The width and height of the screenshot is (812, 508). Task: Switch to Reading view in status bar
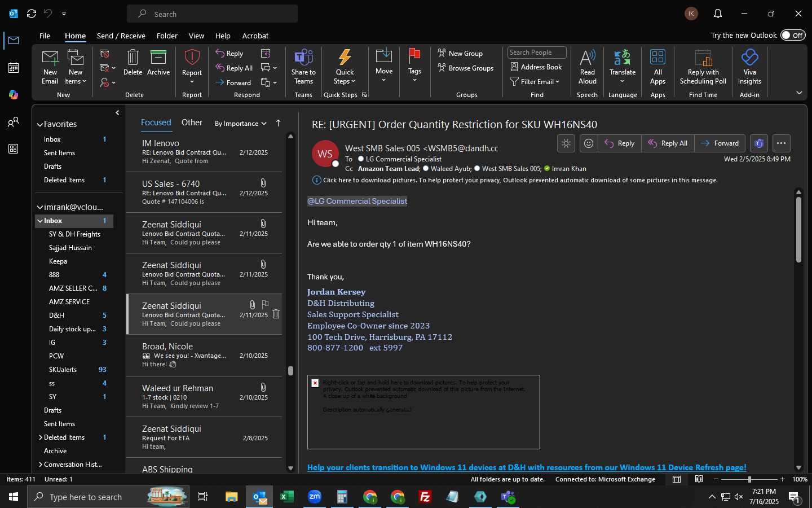pos(699,479)
